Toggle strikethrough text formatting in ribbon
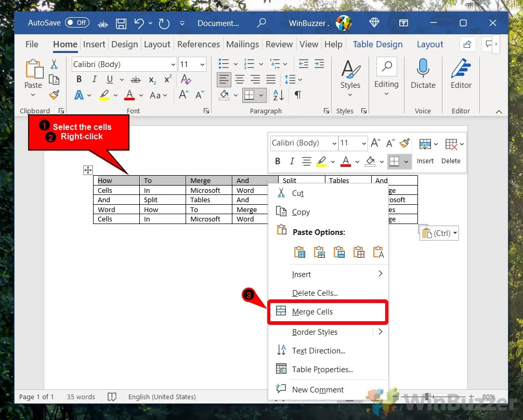The image size is (523, 420). (x=136, y=80)
